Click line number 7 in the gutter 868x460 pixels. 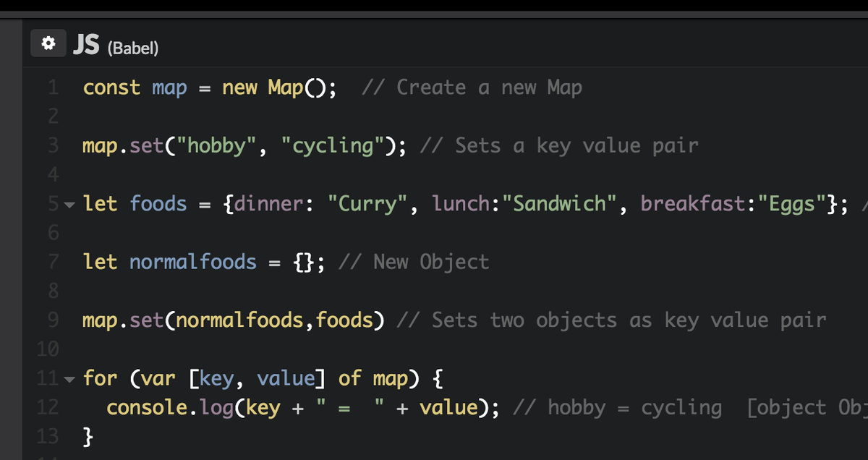[52, 262]
